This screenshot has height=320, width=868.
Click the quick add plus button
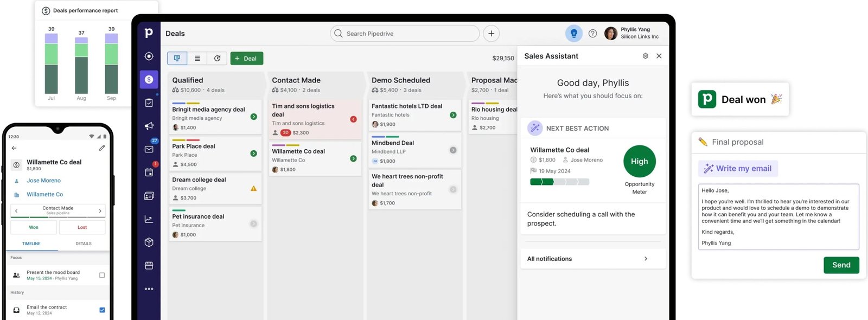(491, 34)
